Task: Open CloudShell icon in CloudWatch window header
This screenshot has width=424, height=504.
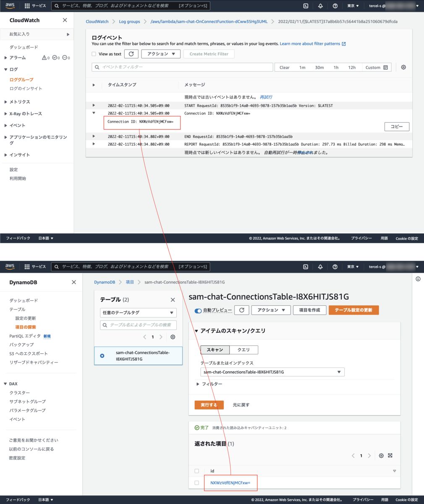Action: [x=306, y=6]
